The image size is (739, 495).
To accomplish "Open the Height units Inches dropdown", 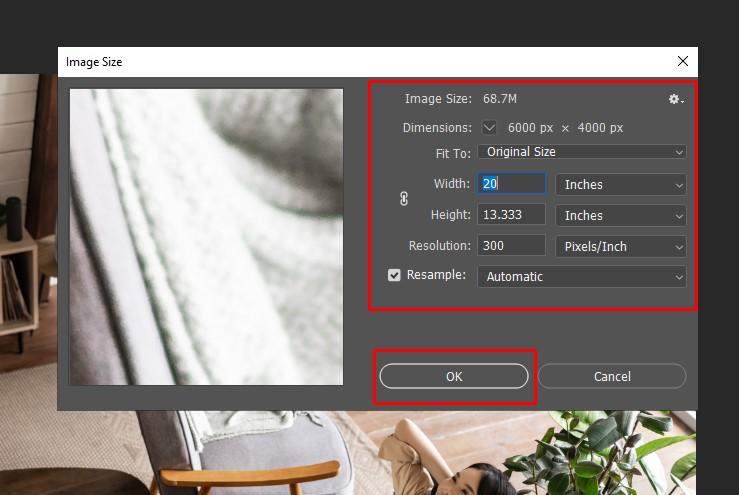I will tap(621, 215).
